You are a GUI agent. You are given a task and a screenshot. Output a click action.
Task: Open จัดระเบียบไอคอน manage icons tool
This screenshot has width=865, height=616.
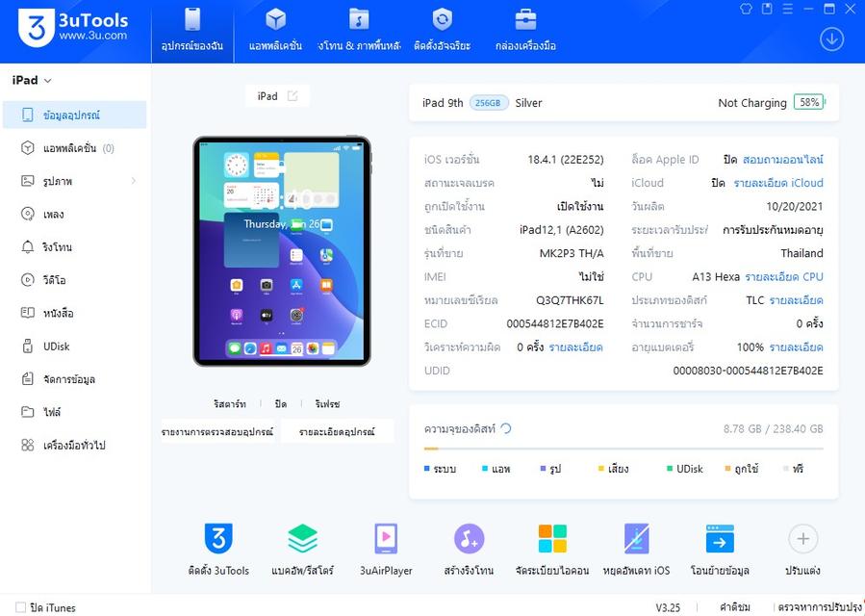coord(552,538)
